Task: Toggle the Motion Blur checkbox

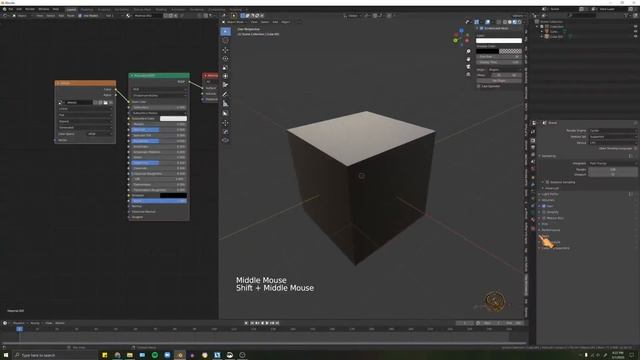Action: (x=544, y=218)
